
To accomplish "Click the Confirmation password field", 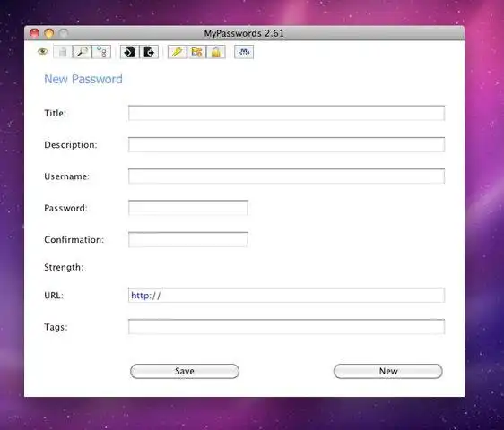I will click(x=188, y=239).
